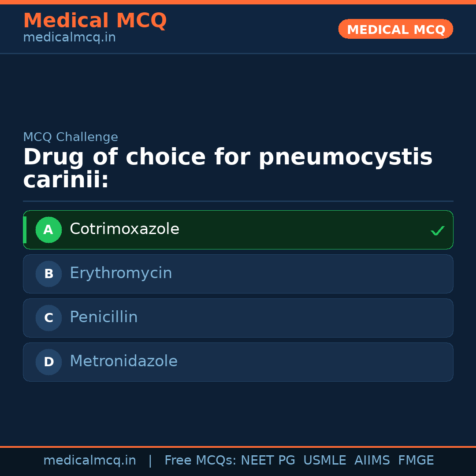476x476 pixels.
Task: Click the C letter circle icon
Action: [x=48, y=318]
